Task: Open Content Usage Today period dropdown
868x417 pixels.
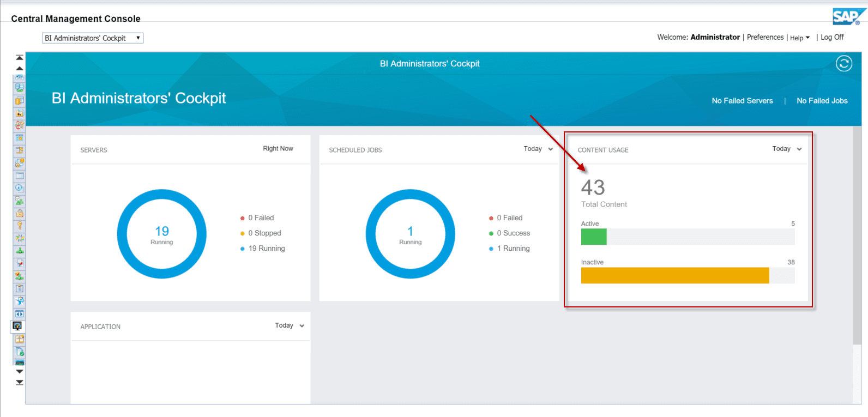Action: [787, 149]
